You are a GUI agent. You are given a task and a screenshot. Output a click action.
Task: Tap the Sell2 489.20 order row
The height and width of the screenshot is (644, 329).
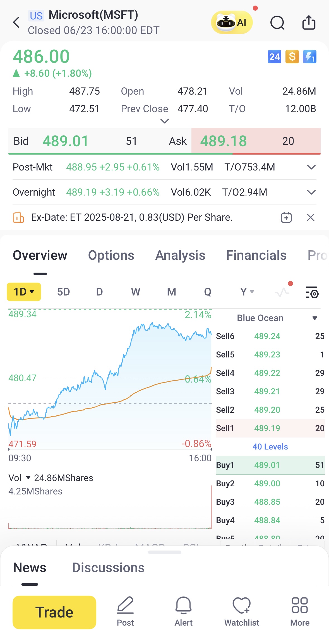[270, 410]
